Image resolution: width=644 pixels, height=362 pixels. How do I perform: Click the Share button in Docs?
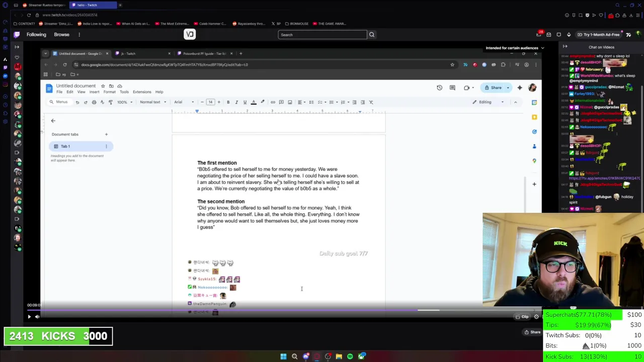(x=493, y=87)
